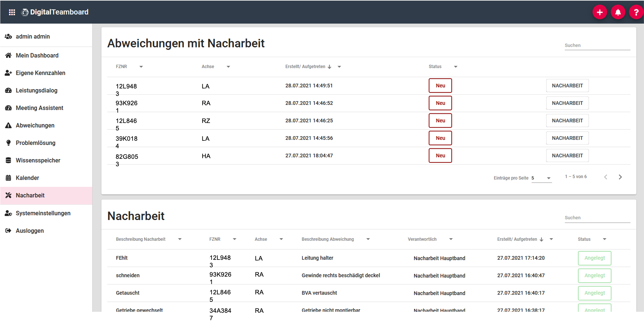
Task: Click timestamp 28.07.2021 14:46:25
Action: coord(309,120)
